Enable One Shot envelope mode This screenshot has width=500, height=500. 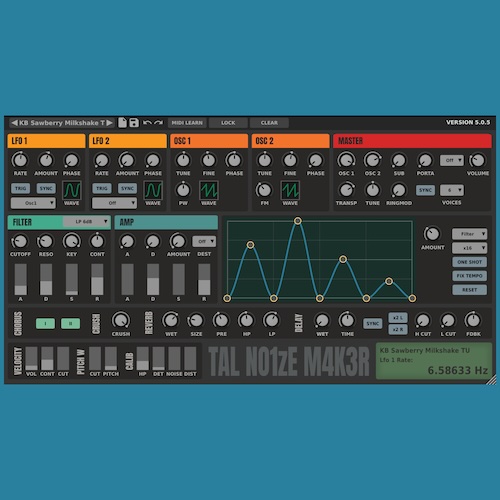(x=469, y=262)
